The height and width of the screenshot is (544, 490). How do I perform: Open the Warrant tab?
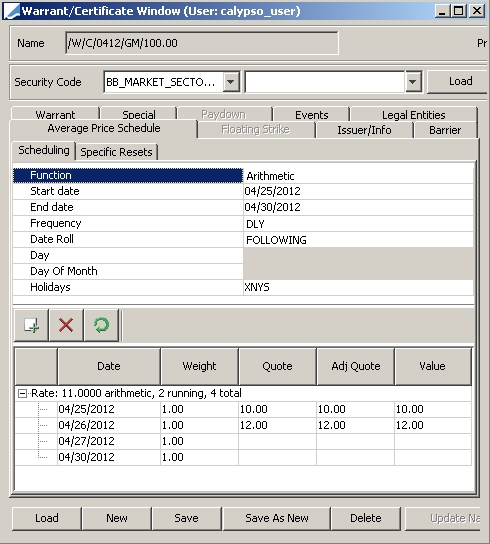[55, 114]
